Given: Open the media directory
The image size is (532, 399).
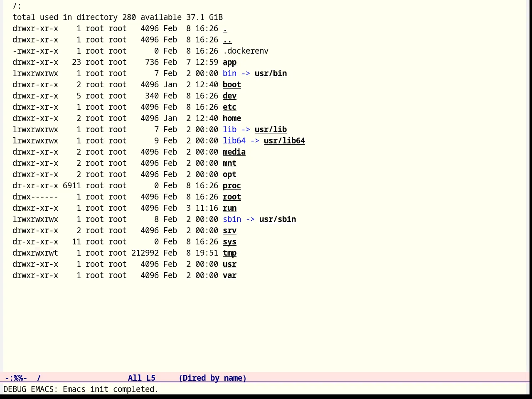Looking at the screenshot, I should click(234, 152).
